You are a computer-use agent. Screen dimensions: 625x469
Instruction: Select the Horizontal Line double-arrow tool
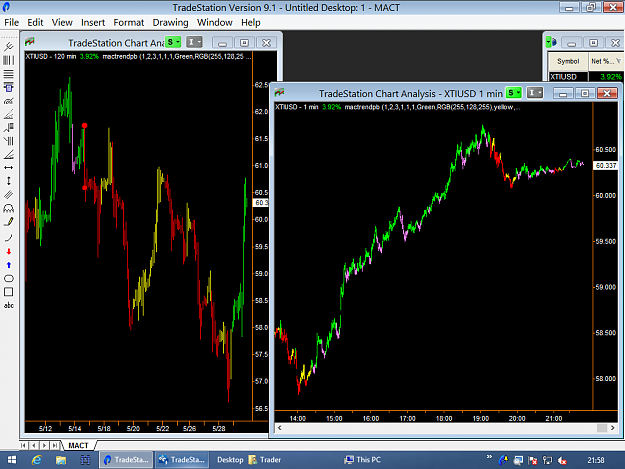8,168
